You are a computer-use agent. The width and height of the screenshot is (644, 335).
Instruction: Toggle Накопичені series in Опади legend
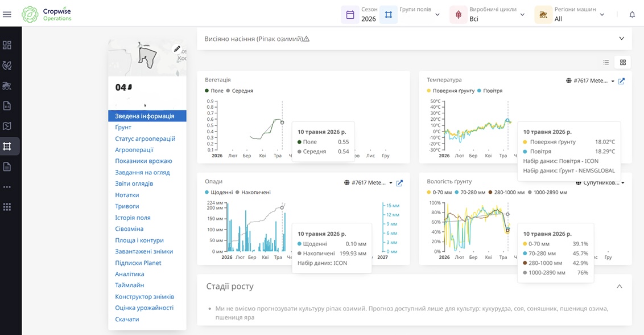(253, 192)
